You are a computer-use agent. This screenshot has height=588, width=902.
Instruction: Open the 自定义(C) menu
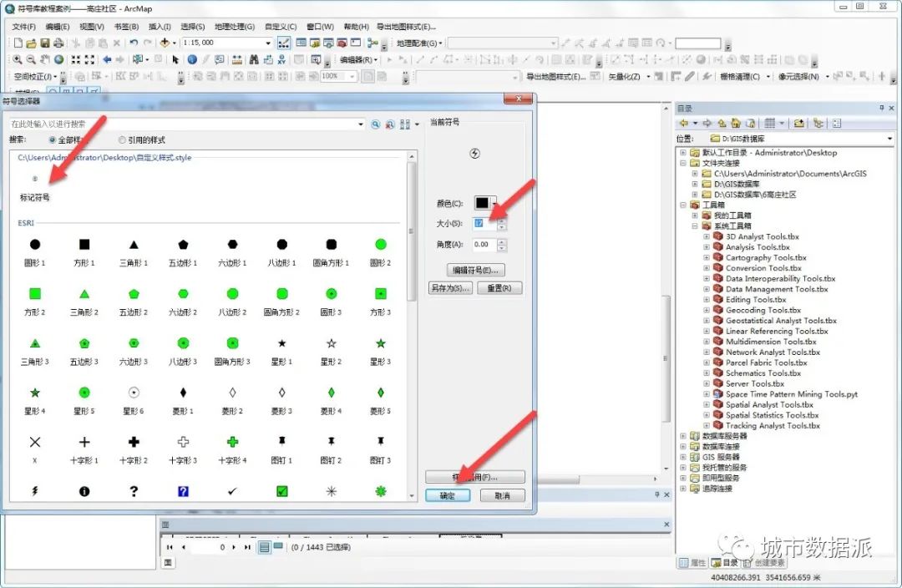pyautogui.click(x=280, y=27)
